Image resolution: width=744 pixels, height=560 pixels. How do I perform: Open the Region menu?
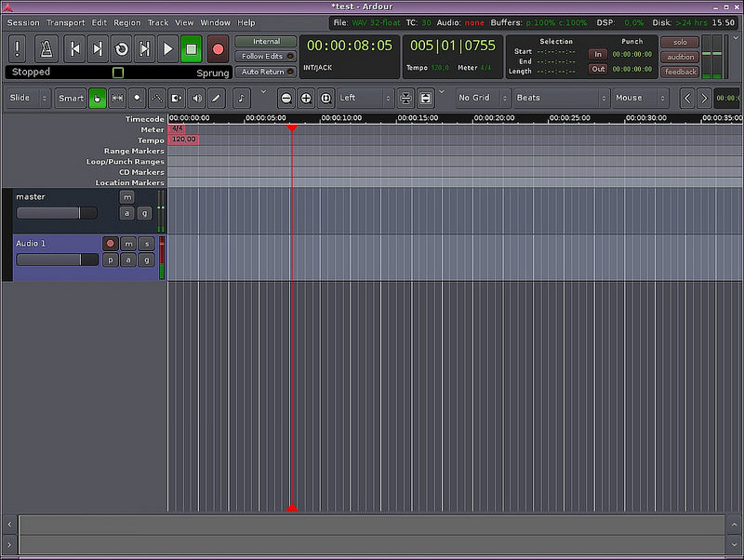pos(126,22)
